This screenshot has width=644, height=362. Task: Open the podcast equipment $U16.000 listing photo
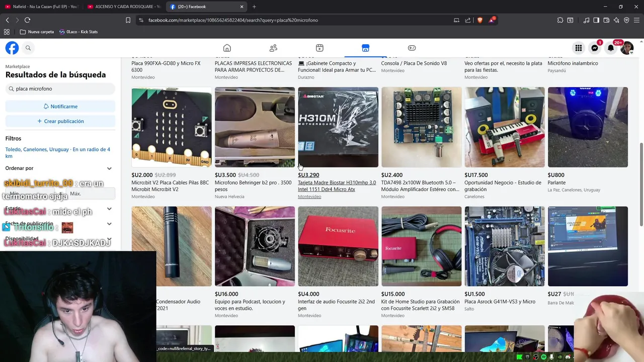[255, 246]
